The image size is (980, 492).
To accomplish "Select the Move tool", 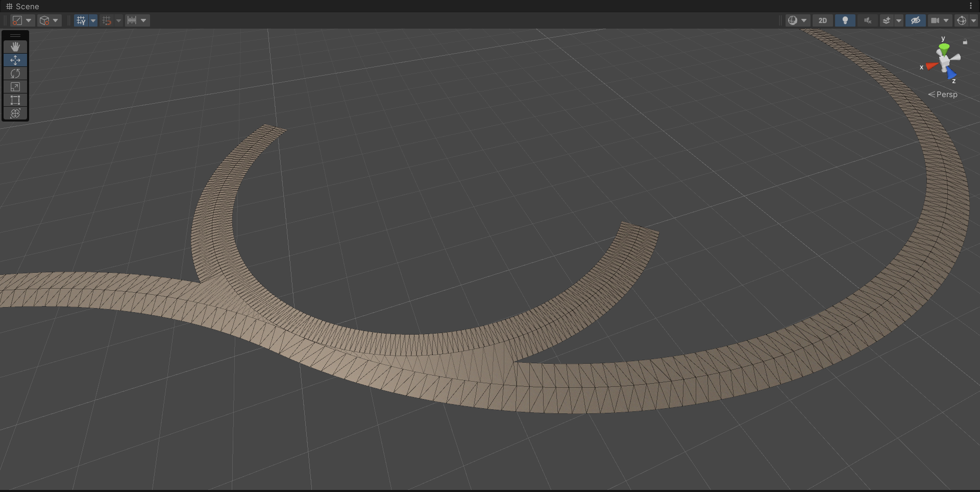I will pos(15,60).
